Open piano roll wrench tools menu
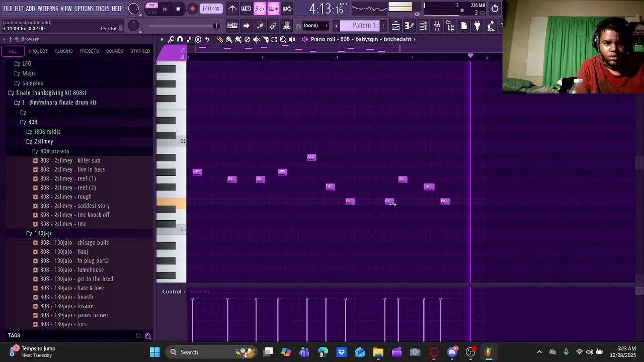Image resolution: width=644 pixels, height=362 pixels. (171, 39)
